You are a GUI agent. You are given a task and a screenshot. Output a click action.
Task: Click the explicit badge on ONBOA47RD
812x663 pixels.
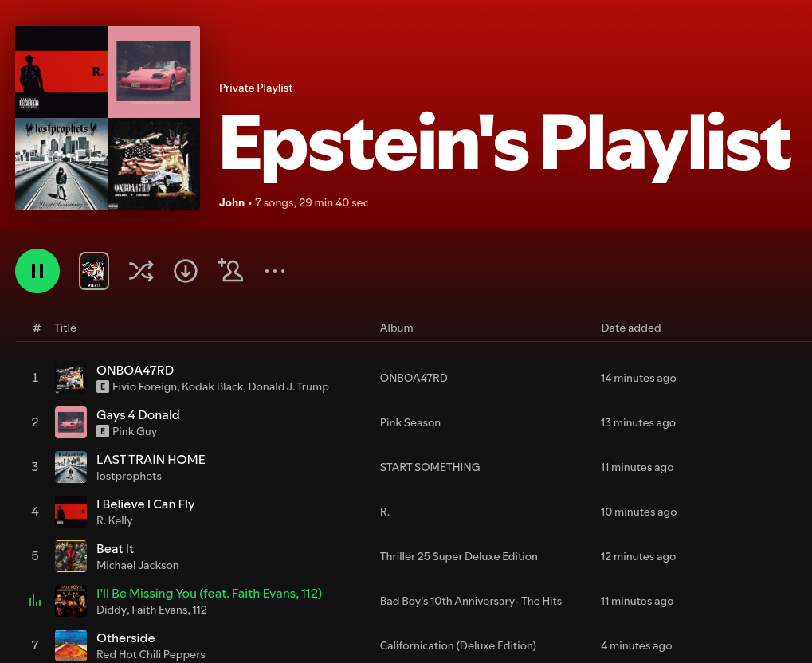click(x=103, y=386)
